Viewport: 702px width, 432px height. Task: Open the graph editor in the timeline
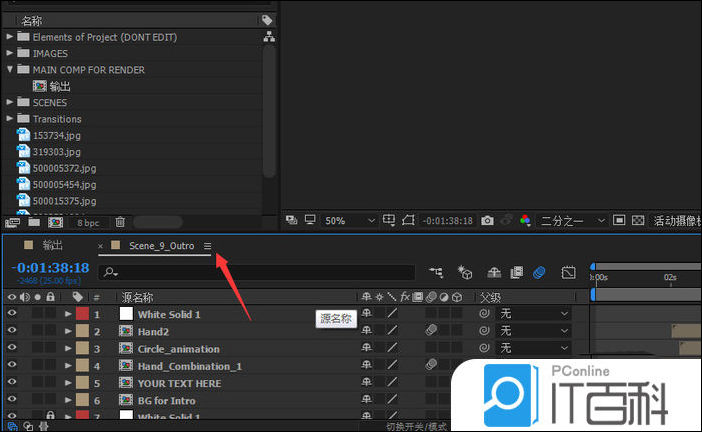(x=569, y=272)
